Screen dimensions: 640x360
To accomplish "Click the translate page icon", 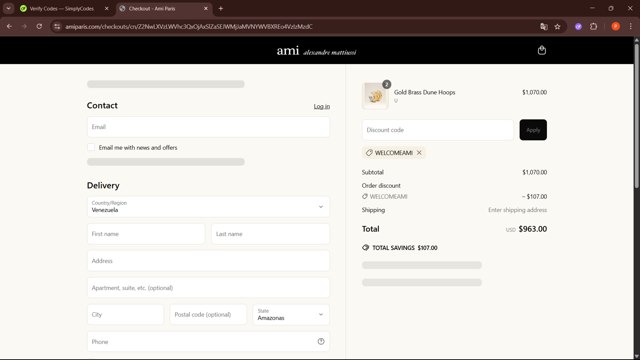I will 544,27.
